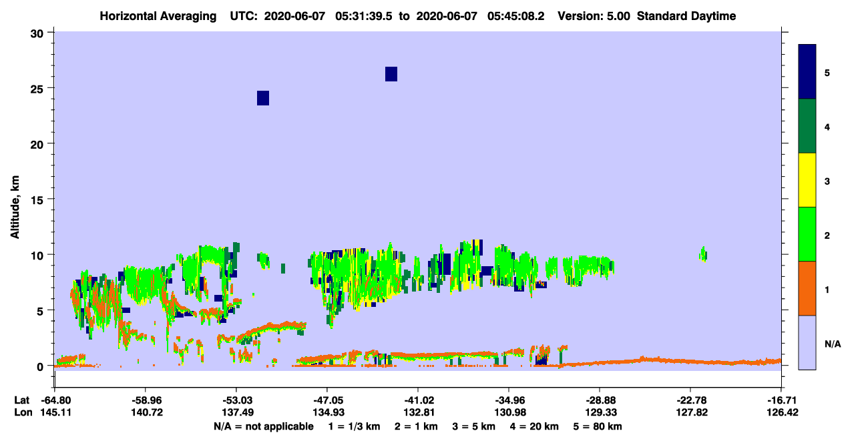Click the legend text '2 = 1 km'

click(417, 426)
